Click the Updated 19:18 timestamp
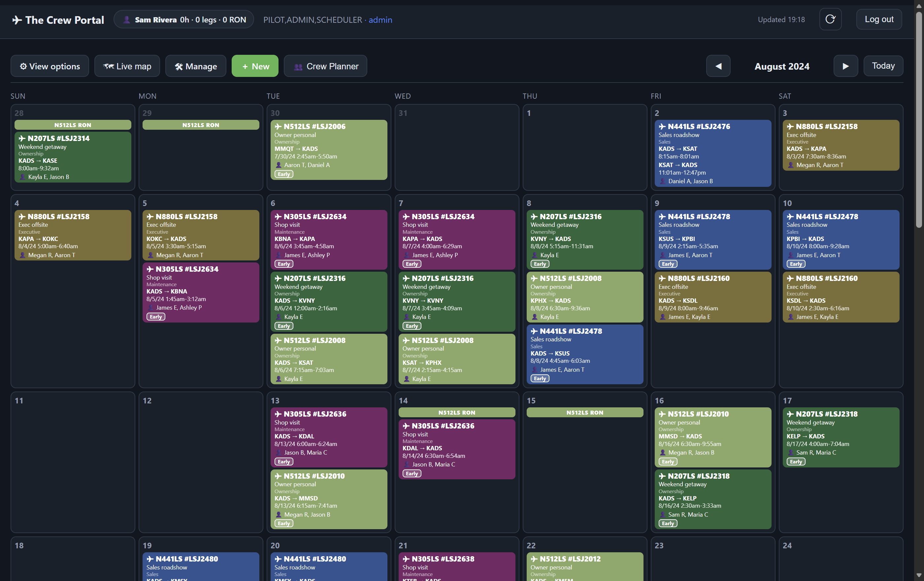Viewport: 924px width, 581px height. (781, 19)
